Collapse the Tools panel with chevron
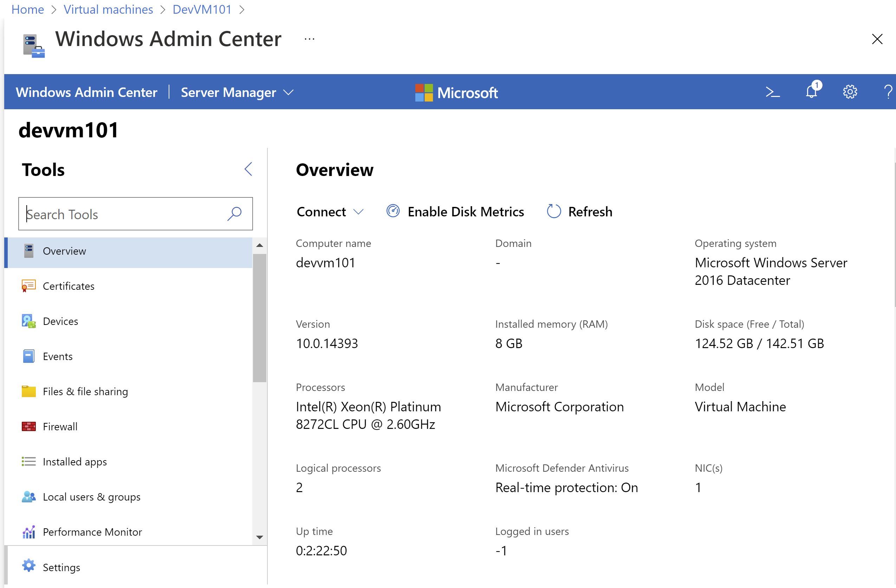This screenshot has height=588, width=896. 248,169
